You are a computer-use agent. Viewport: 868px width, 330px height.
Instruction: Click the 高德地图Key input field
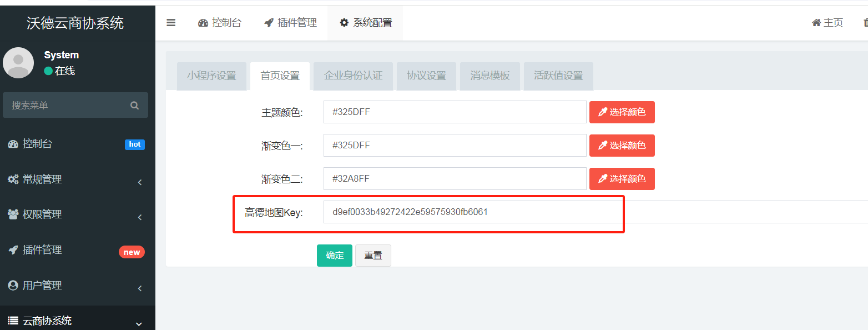tap(596, 212)
